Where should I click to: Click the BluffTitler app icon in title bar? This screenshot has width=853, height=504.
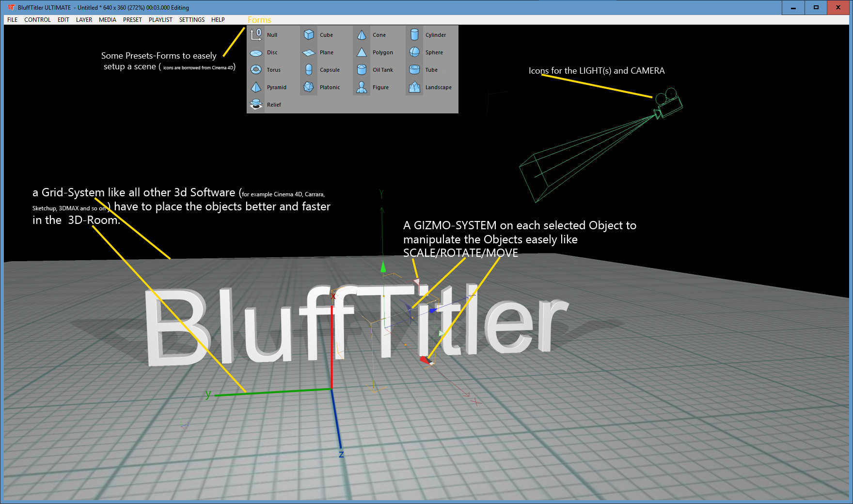tap(11, 7)
